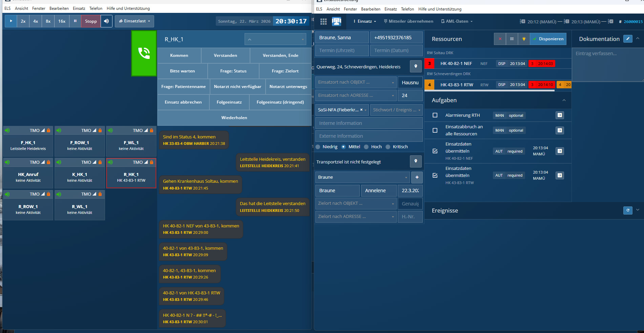Open the Stichwort / Ereignis dropdown

coord(396,110)
